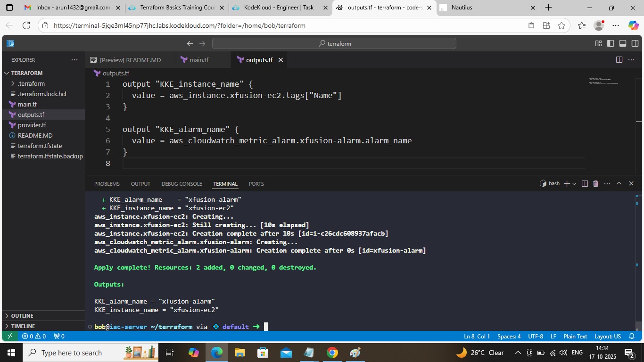Open errors and warnings count in status bar
The image size is (644, 362).
click(x=34, y=337)
